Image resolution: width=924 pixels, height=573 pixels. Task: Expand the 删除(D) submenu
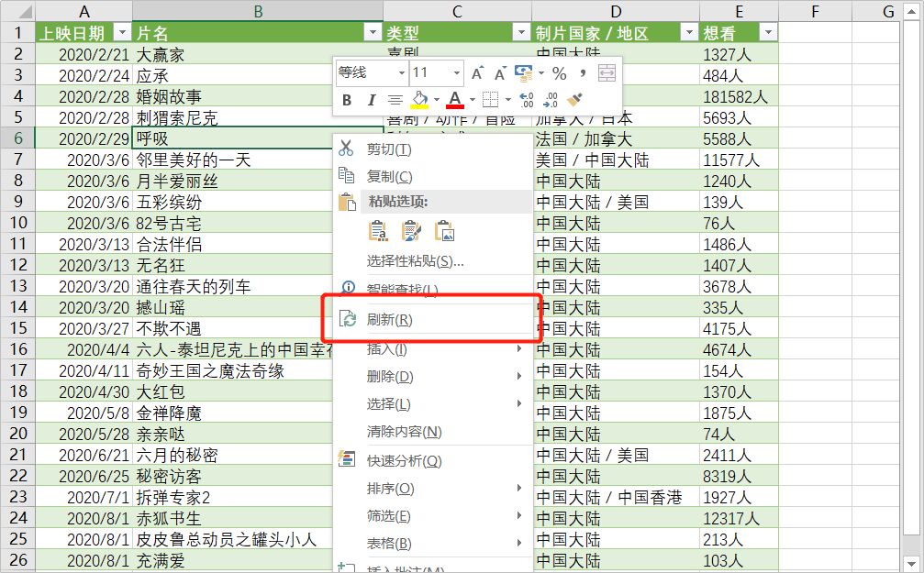click(431, 376)
